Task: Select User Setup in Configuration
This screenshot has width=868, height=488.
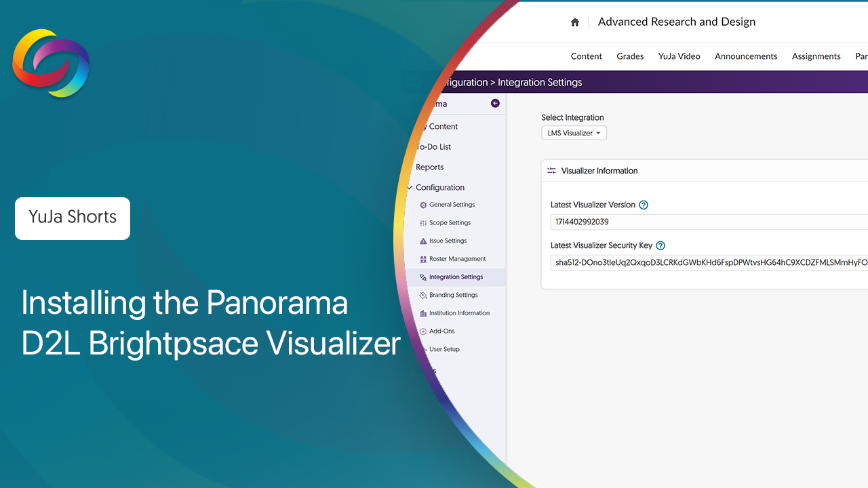Action: [445, 349]
